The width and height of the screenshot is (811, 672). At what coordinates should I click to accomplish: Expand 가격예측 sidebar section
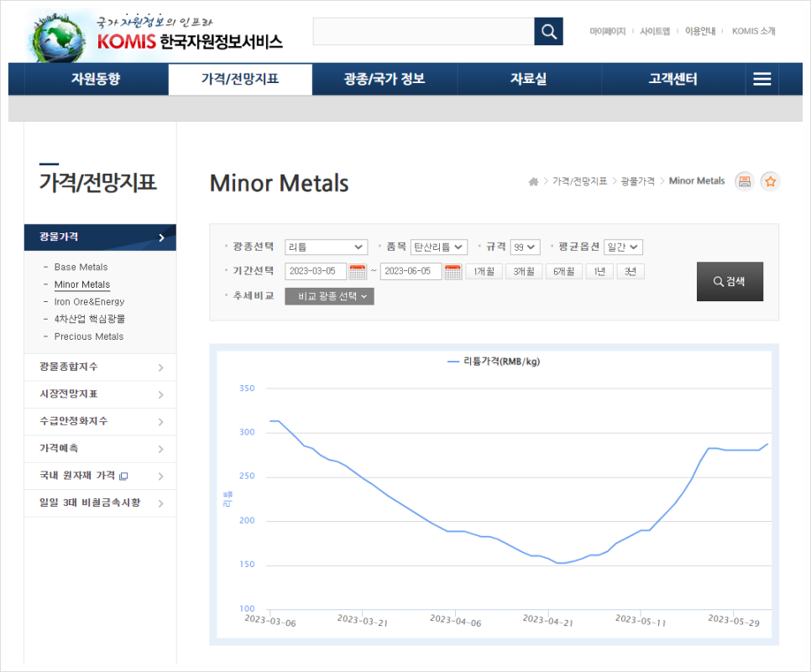click(x=100, y=449)
